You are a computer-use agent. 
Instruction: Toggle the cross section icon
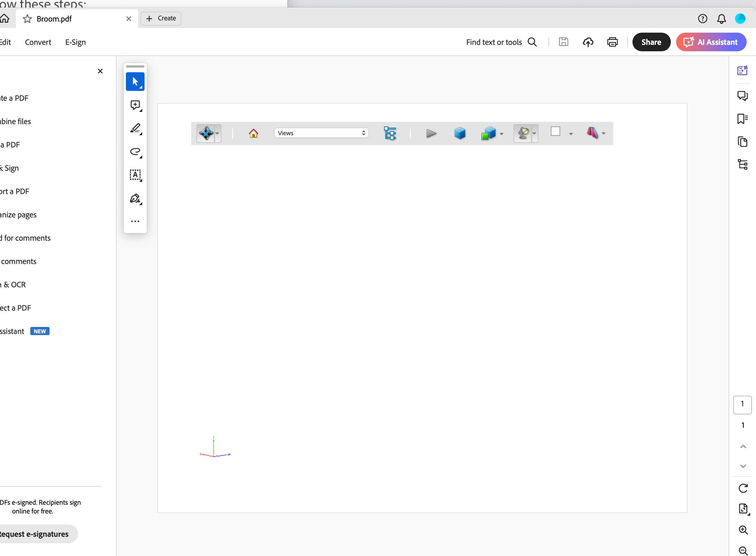[593, 133]
